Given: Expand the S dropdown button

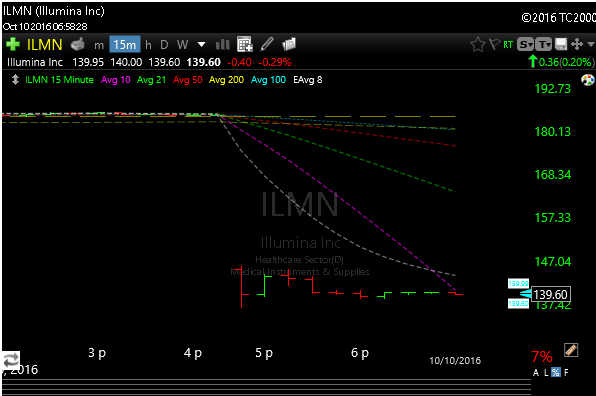Looking at the screenshot, I should [x=526, y=44].
